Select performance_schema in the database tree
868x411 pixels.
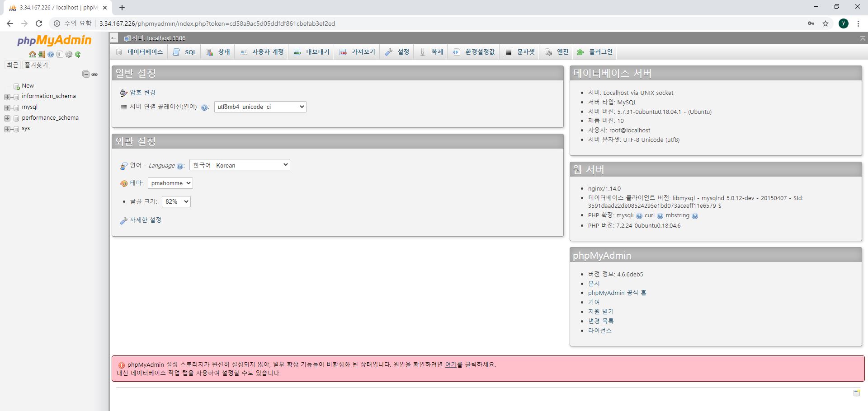point(51,117)
